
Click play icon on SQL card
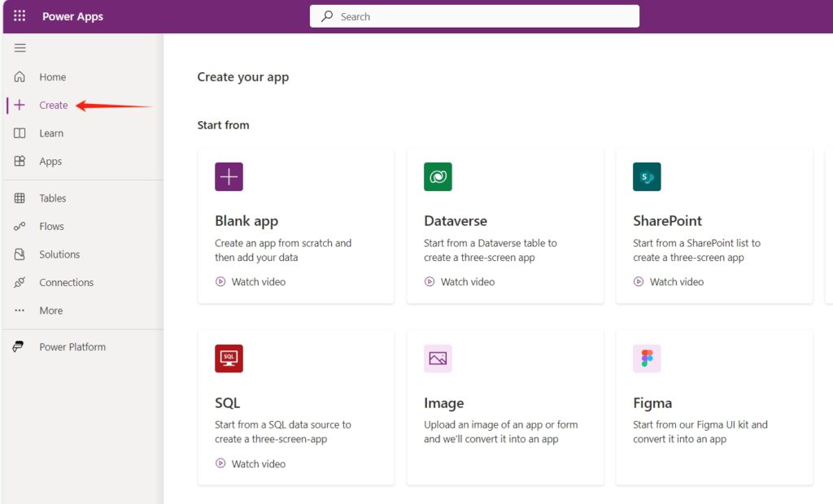(x=220, y=463)
